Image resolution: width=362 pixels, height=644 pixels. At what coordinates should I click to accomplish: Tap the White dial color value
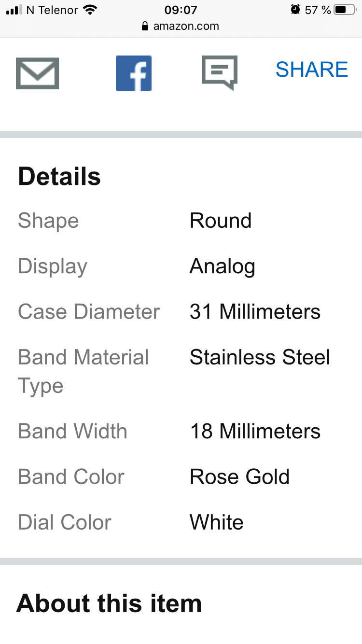[x=216, y=522]
